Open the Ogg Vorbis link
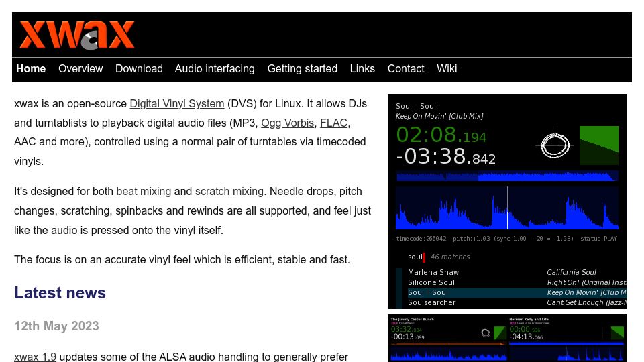The image size is (644, 362). [x=288, y=123]
